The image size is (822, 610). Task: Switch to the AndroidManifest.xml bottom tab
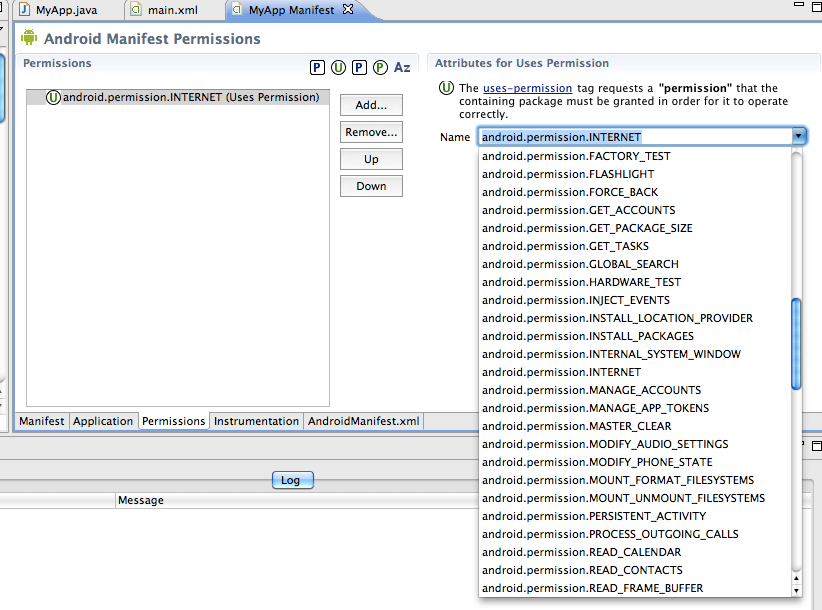[363, 421]
